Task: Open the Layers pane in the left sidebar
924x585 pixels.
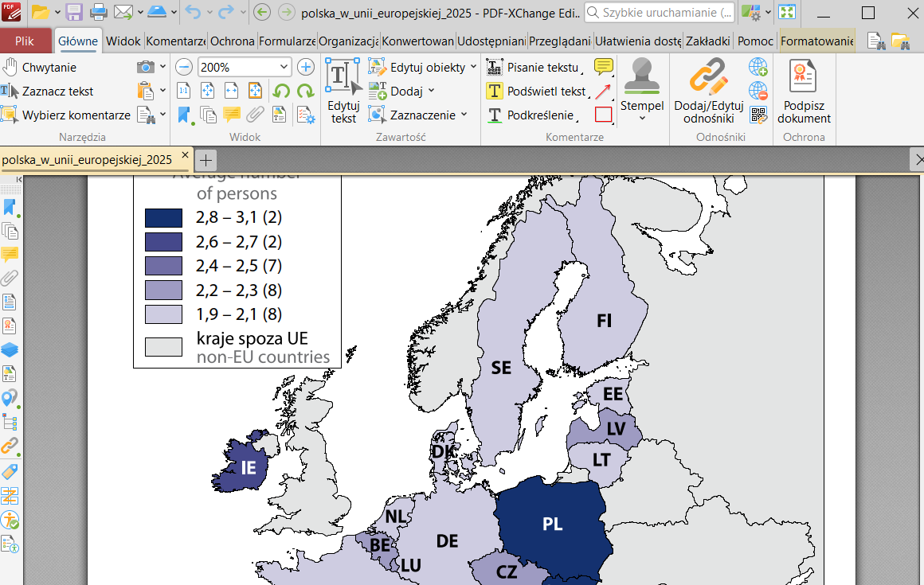Action: pyautogui.click(x=10, y=349)
